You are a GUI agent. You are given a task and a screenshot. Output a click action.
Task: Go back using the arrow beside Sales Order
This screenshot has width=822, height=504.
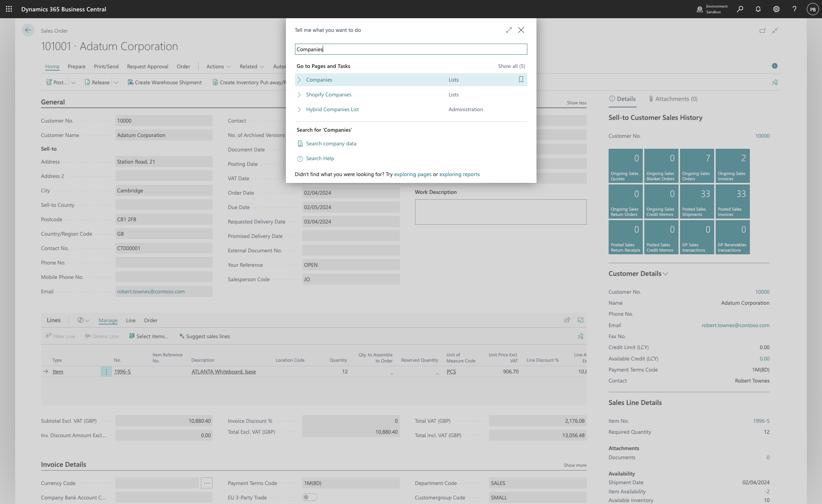click(28, 30)
